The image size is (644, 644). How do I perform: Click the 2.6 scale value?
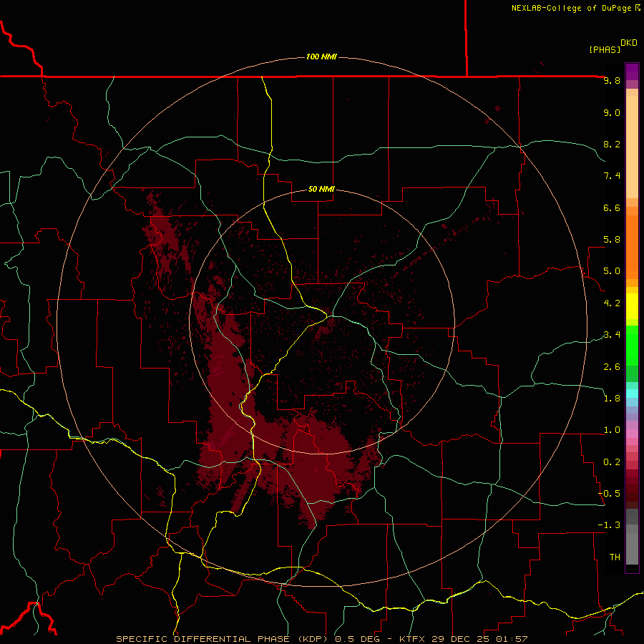pyautogui.click(x=612, y=367)
